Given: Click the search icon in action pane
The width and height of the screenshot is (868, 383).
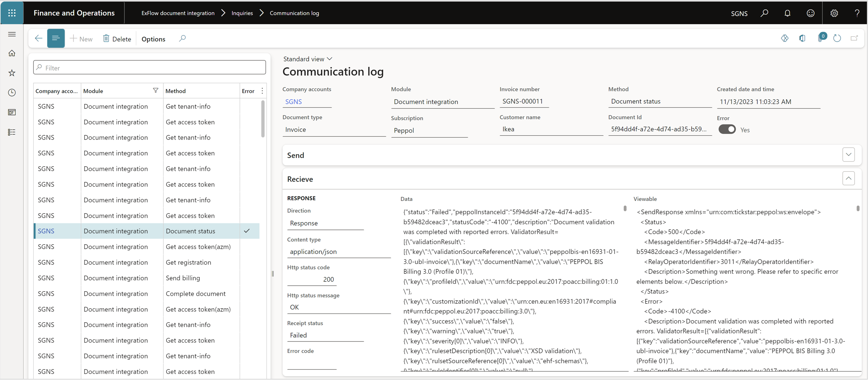Looking at the screenshot, I should (x=182, y=38).
